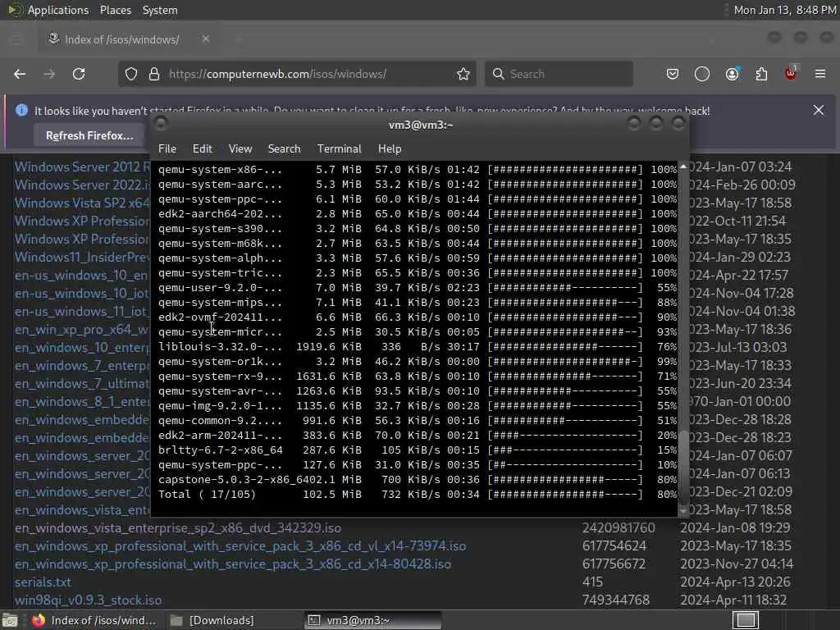Click the Firefox account avatar icon
This screenshot has height=630, width=840.
(x=733, y=74)
